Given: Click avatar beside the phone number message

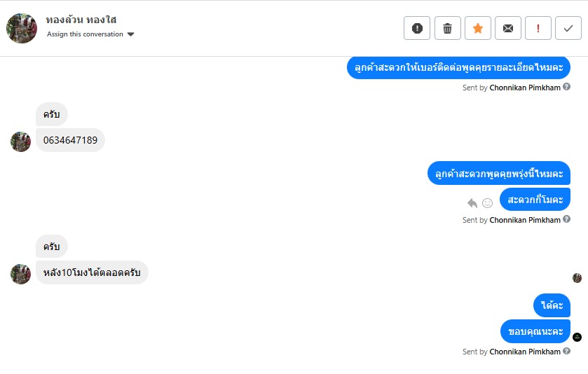Looking at the screenshot, I should (x=20, y=141).
